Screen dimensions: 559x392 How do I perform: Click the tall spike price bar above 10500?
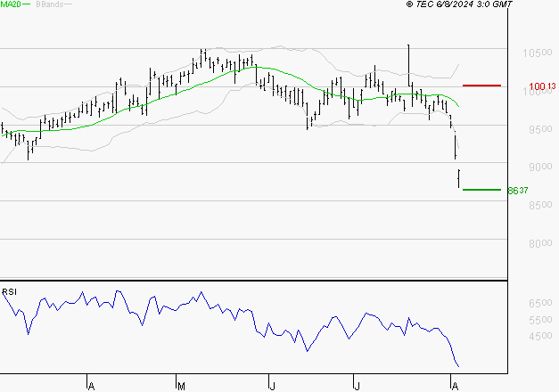[x=408, y=65]
